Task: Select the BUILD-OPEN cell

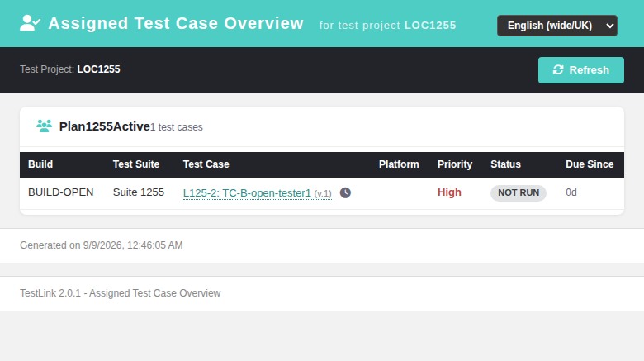Action: 61,192
